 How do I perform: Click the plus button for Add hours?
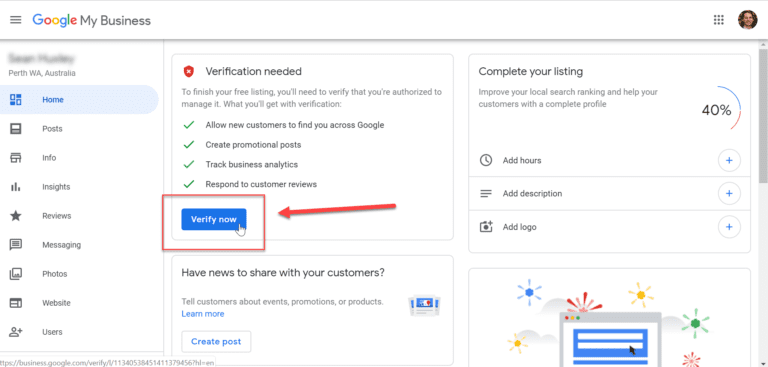729,160
